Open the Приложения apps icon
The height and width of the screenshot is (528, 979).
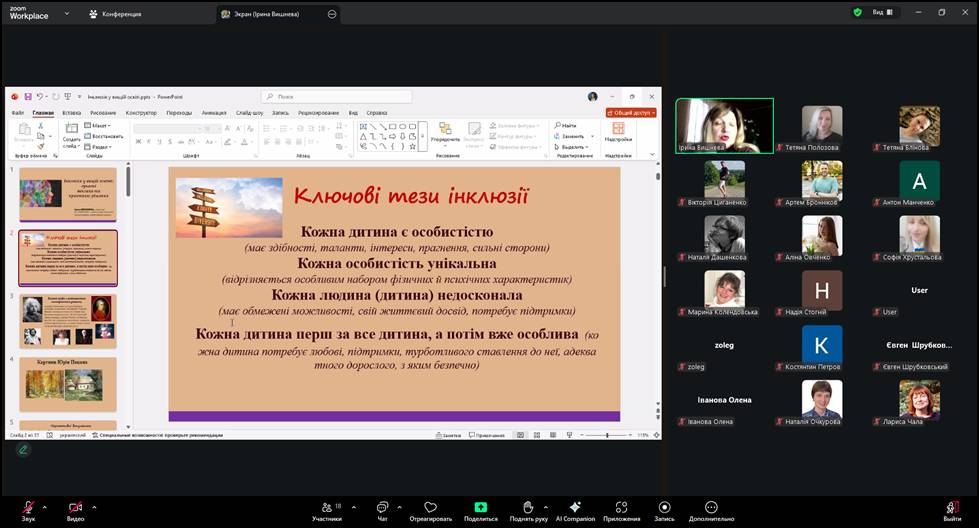(x=621, y=508)
